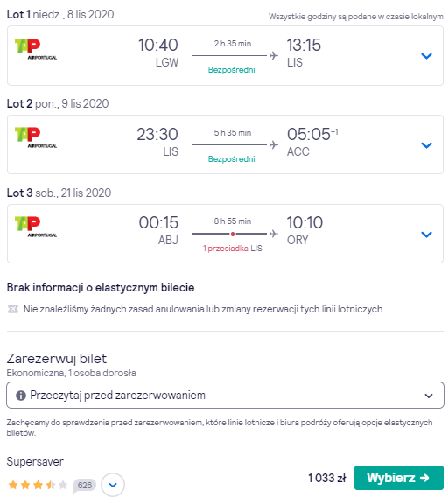Select the Wybierz button for 1 033 zł

399,478
